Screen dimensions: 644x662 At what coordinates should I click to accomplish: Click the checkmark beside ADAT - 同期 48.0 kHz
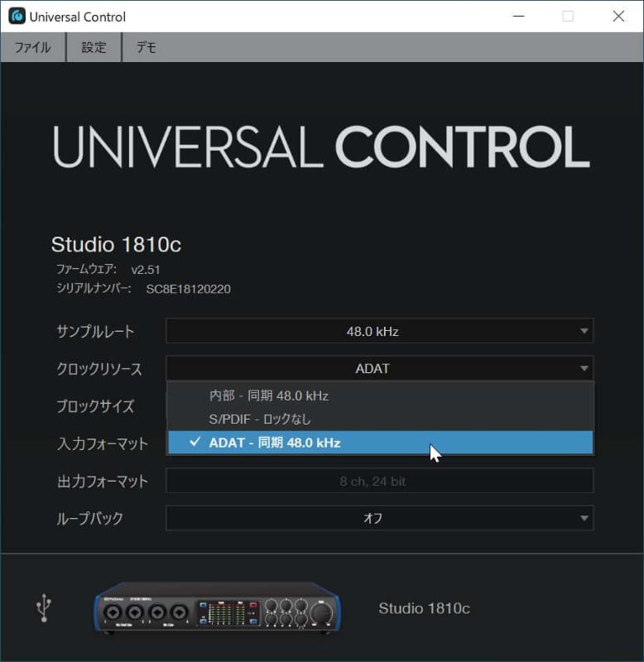[x=195, y=442]
